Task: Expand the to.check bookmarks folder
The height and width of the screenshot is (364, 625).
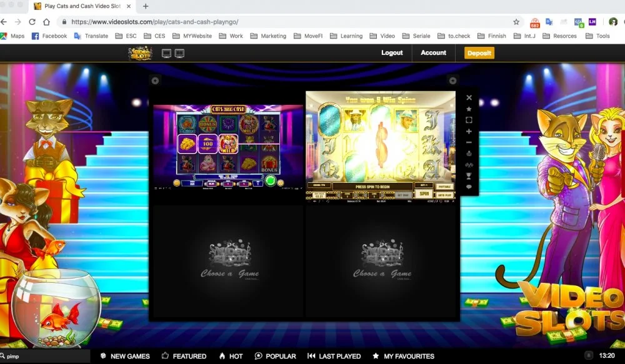Action: click(x=454, y=36)
